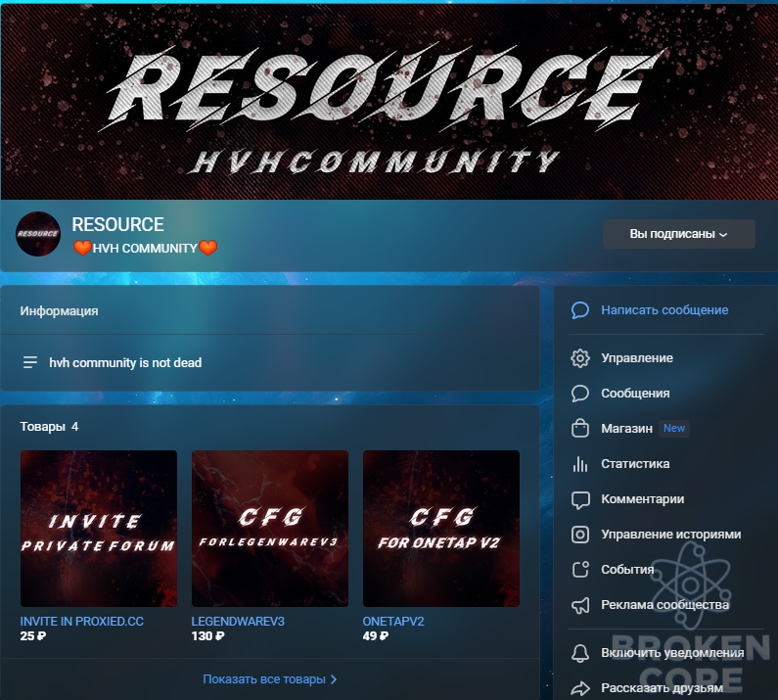Image resolution: width=778 pixels, height=700 pixels.
Task: Open the INVITE IN PROXIED.CC product link
Action: pos(82,621)
